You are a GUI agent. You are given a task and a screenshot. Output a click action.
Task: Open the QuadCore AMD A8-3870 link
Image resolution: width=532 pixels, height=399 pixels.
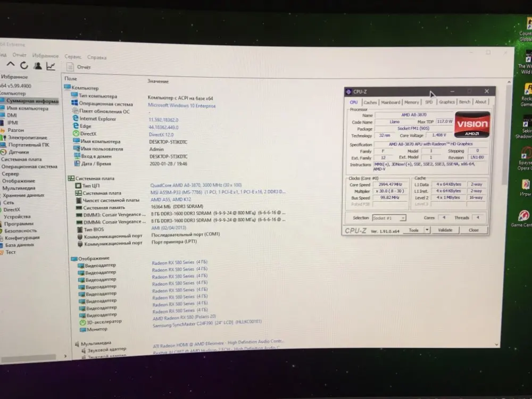[196, 185]
